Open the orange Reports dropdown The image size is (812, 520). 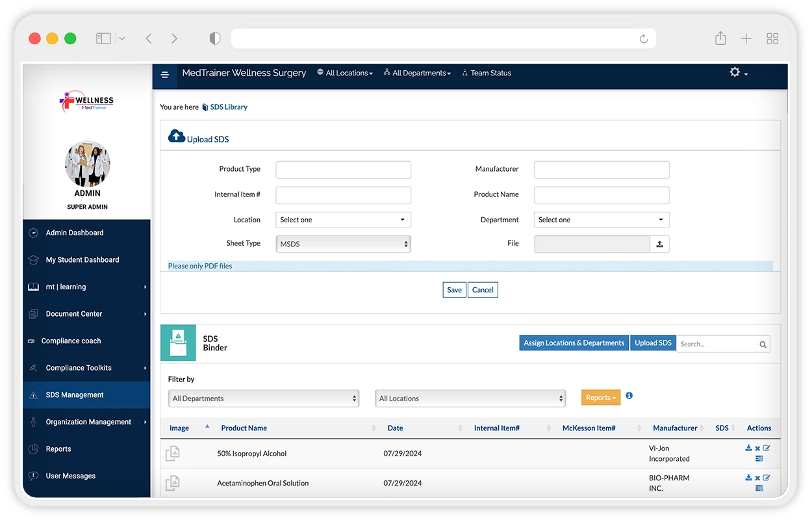(x=600, y=397)
